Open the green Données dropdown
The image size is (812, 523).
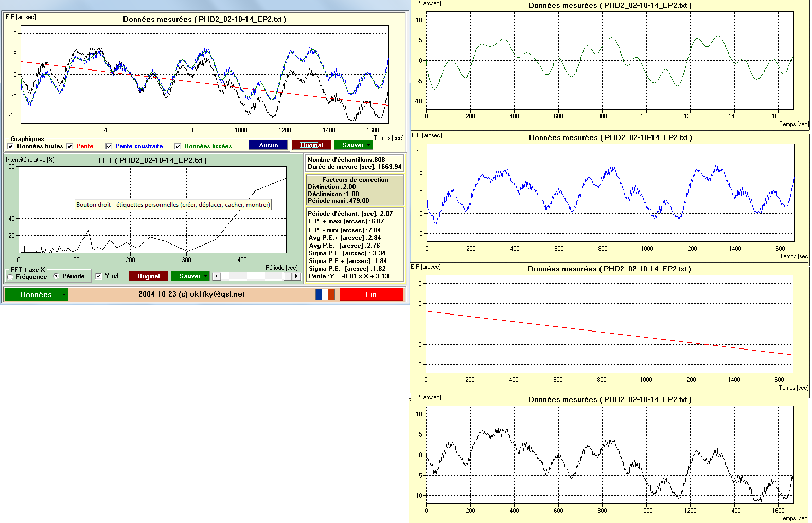(x=36, y=294)
